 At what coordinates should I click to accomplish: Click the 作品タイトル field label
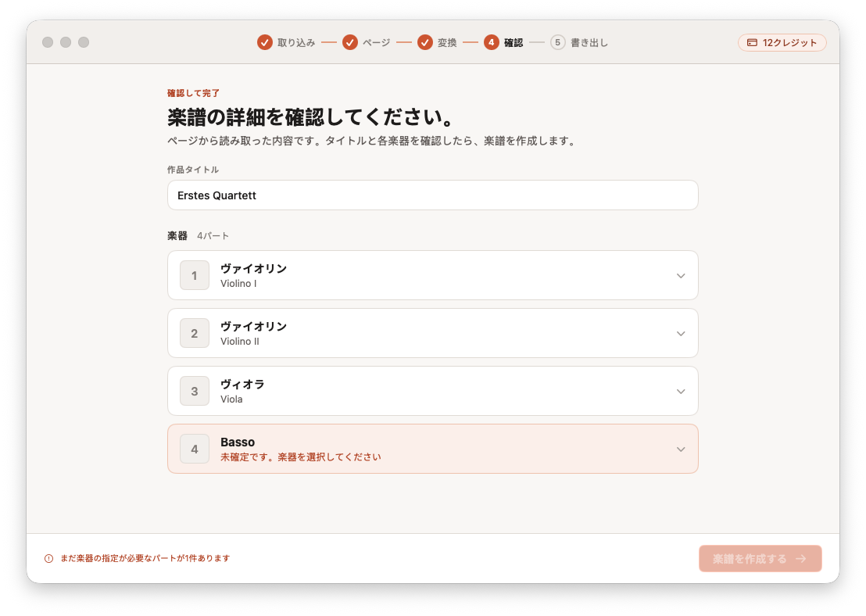[193, 170]
